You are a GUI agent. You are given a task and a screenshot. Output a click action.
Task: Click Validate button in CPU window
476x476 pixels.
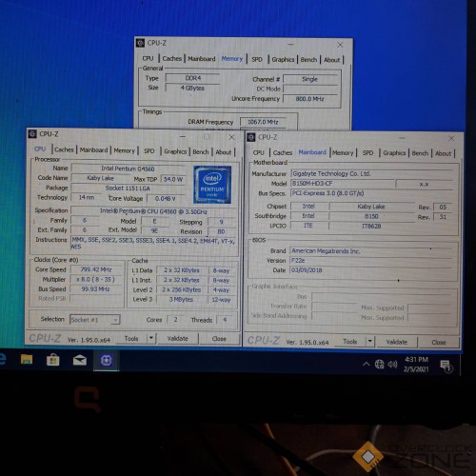point(178,338)
